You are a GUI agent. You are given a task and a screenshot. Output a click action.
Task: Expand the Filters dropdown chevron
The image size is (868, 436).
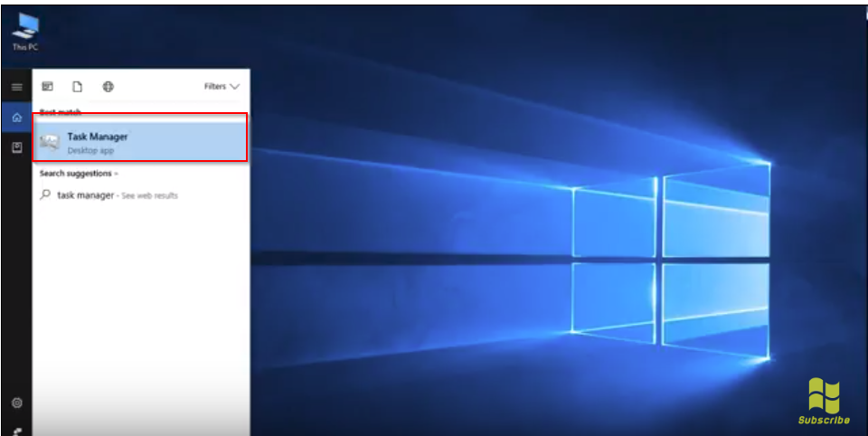pos(235,87)
